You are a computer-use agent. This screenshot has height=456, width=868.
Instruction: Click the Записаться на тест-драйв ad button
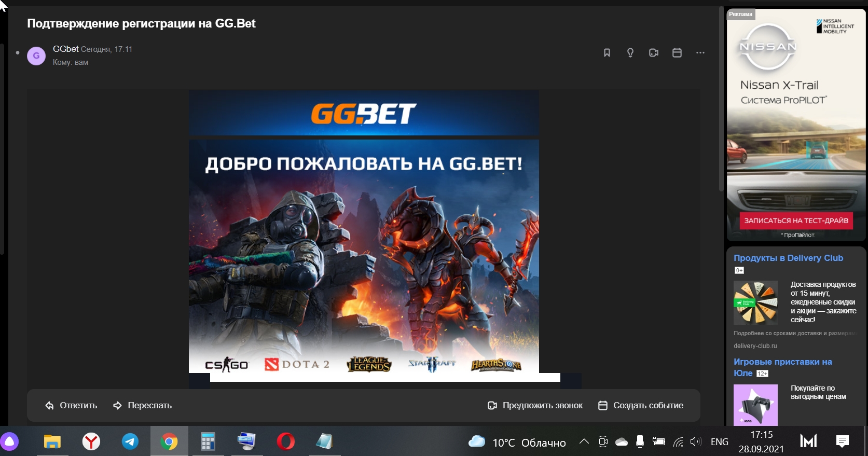(796, 220)
